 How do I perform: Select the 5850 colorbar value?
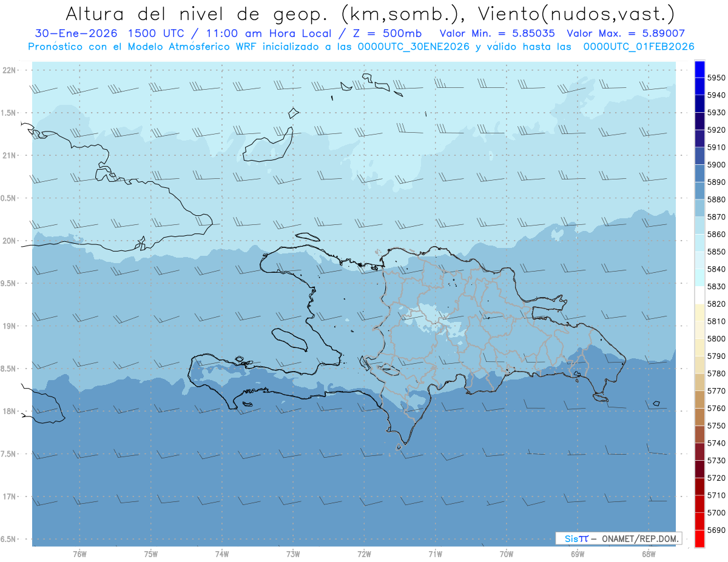pos(716,252)
